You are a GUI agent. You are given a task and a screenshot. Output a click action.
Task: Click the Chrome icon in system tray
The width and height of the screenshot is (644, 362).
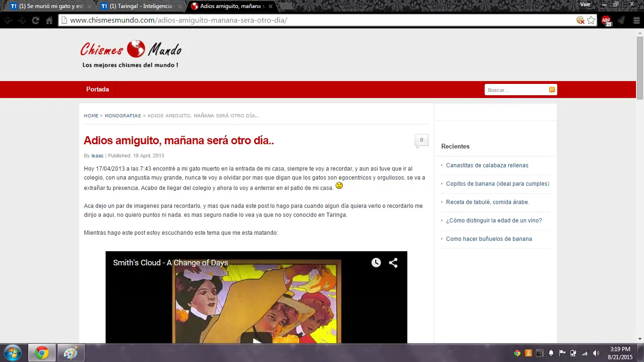coord(517,353)
